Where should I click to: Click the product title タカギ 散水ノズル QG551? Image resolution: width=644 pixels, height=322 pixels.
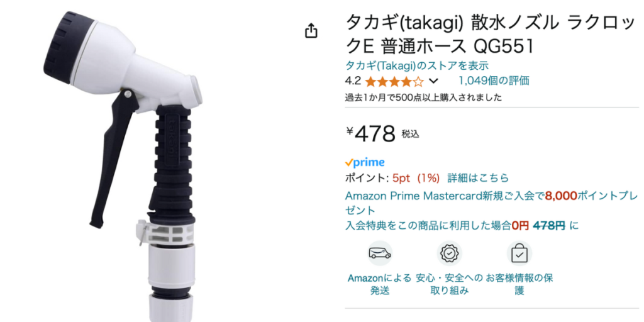pos(491,35)
